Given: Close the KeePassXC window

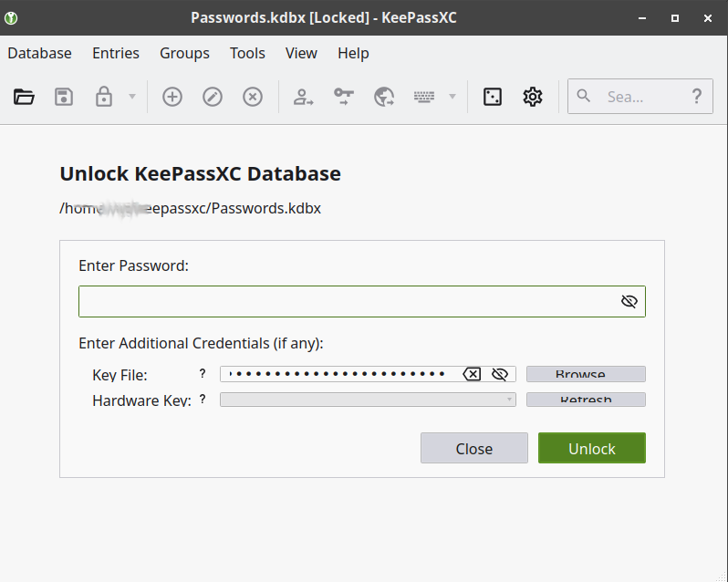Looking at the screenshot, I should click(708, 18).
